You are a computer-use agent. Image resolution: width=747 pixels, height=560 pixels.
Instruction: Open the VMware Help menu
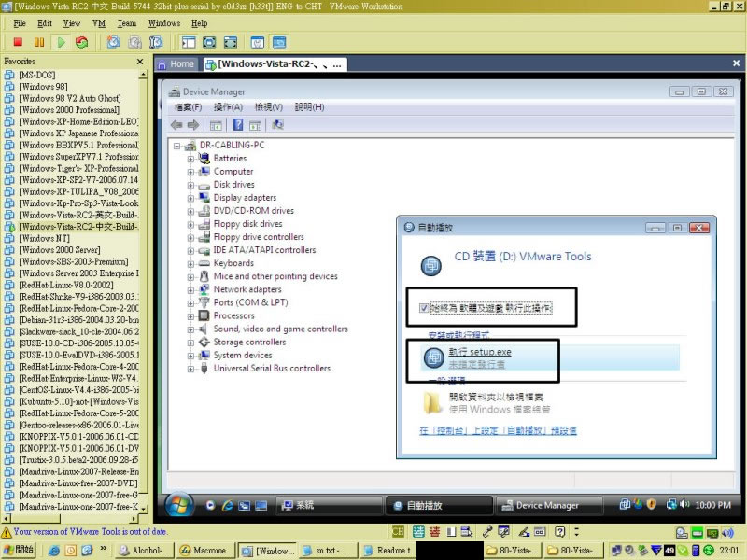[x=199, y=23]
